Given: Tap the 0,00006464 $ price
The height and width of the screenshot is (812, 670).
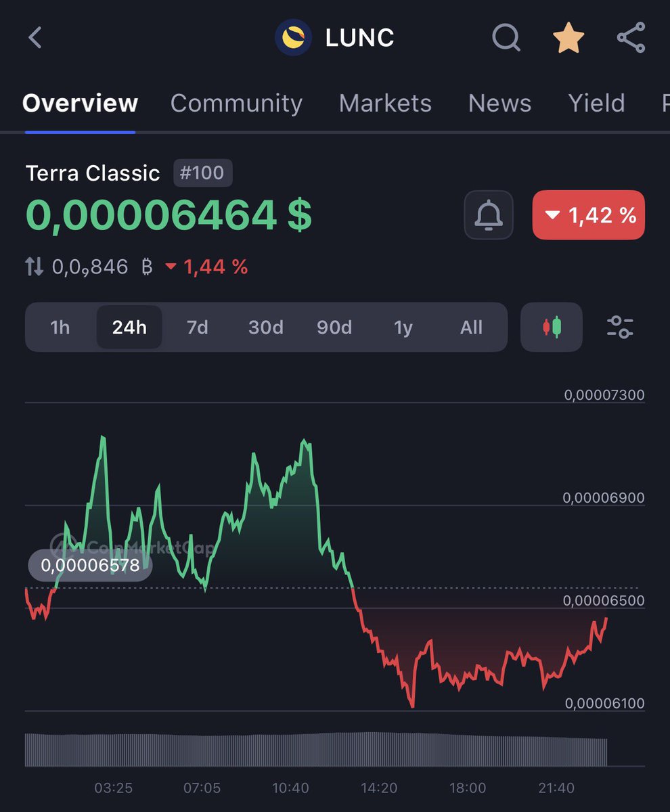Looking at the screenshot, I should click(x=169, y=216).
